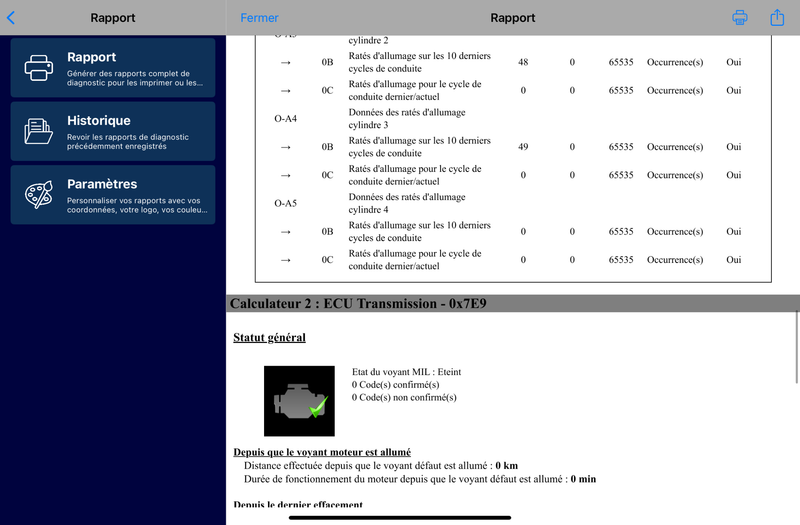Open the share sheet via the share icon

click(777, 17)
